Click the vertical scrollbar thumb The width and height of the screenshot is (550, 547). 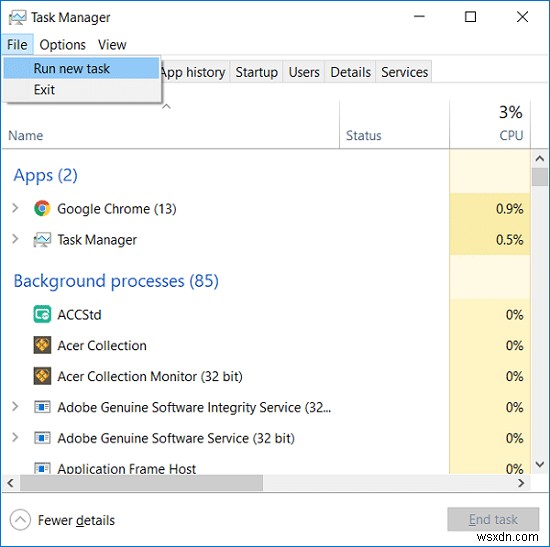point(540,177)
